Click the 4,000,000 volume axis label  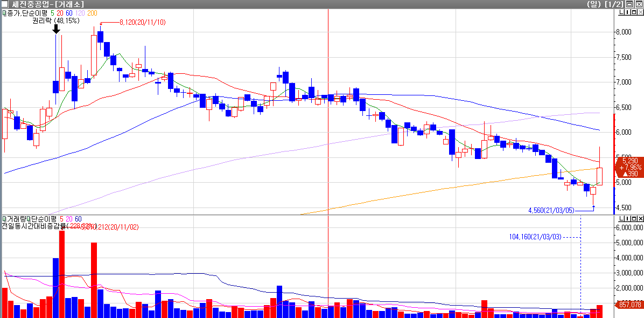tap(631, 258)
